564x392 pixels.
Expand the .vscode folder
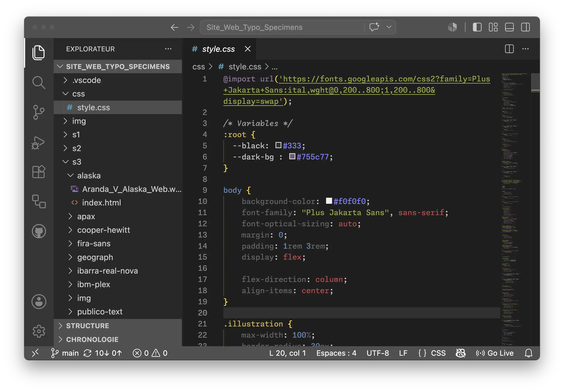click(118, 80)
